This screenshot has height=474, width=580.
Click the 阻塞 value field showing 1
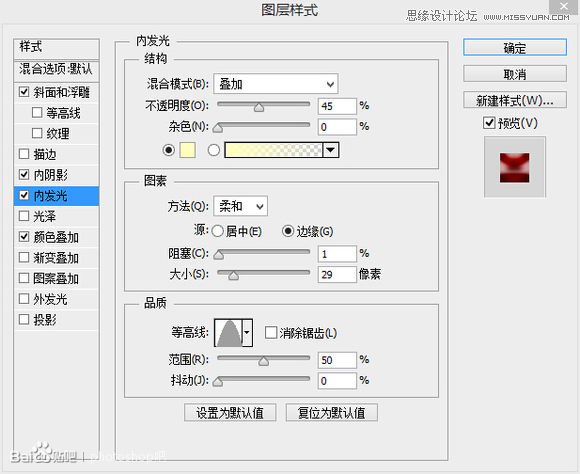pos(337,254)
